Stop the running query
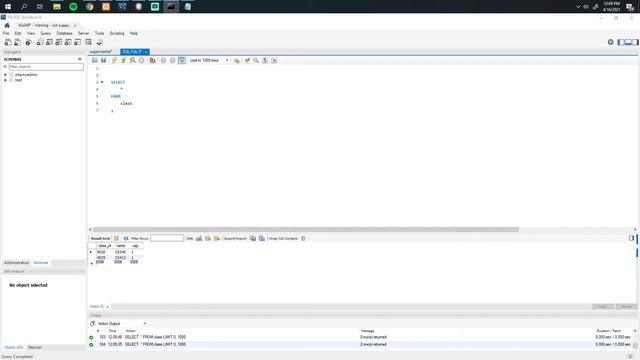The height and width of the screenshot is (360, 640). (141, 60)
